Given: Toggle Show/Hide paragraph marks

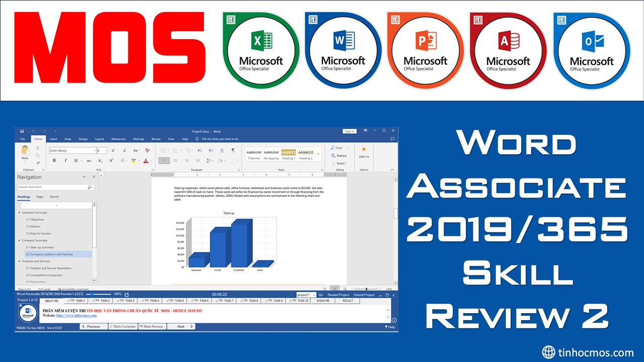Looking at the screenshot, I should (233, 150).
